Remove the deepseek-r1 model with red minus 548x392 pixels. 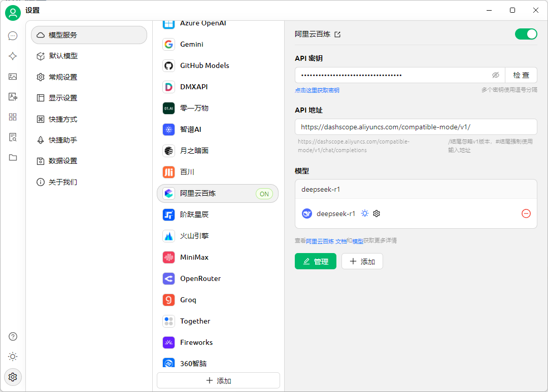click(x=526, y=213)
